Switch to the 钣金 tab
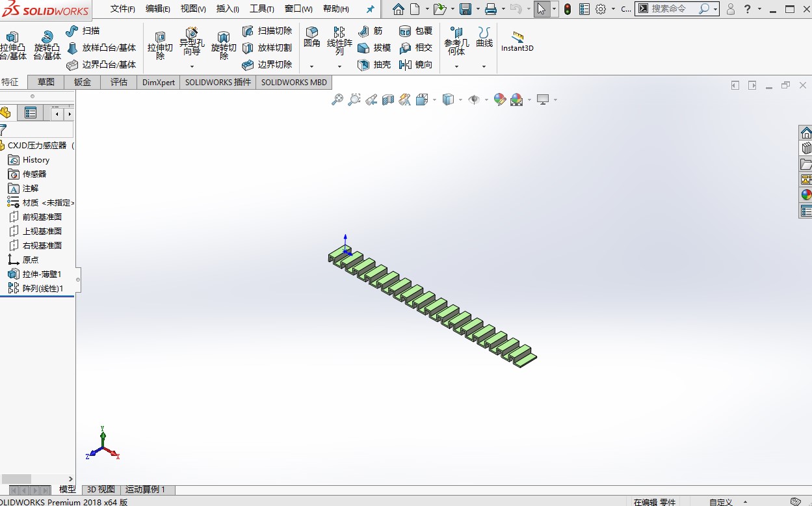The height and width of the screenshot is (506, 812). pos(82,83)
